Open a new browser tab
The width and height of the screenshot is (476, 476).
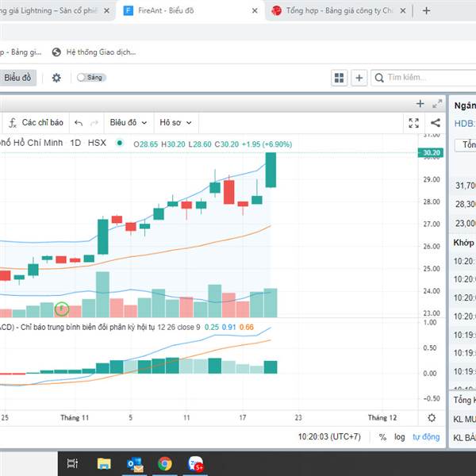point(426,11)
